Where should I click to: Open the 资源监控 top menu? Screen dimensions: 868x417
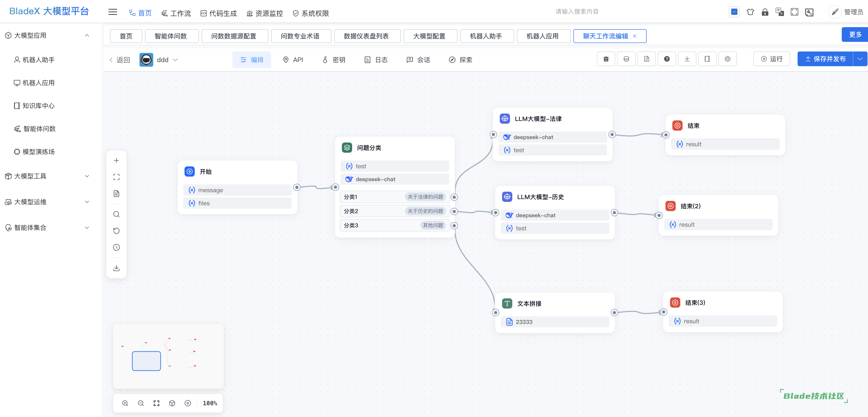pyautogui.click(x=265, y=13)
